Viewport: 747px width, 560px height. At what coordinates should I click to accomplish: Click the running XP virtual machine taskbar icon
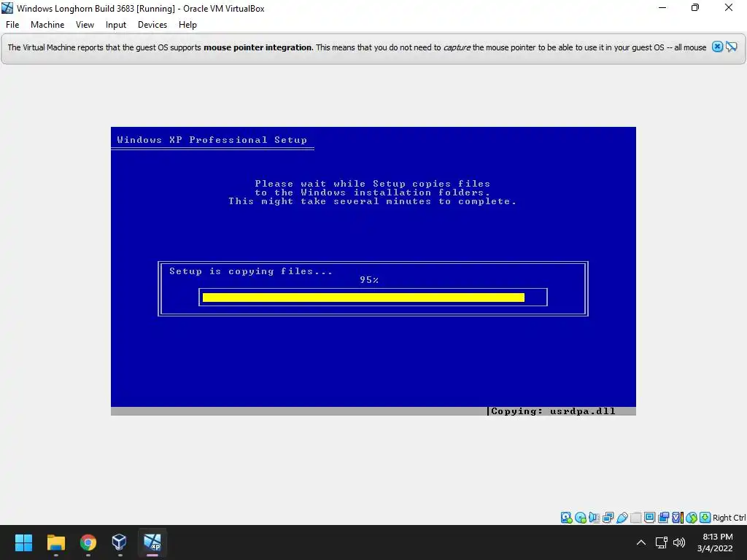tap(152, 542)
